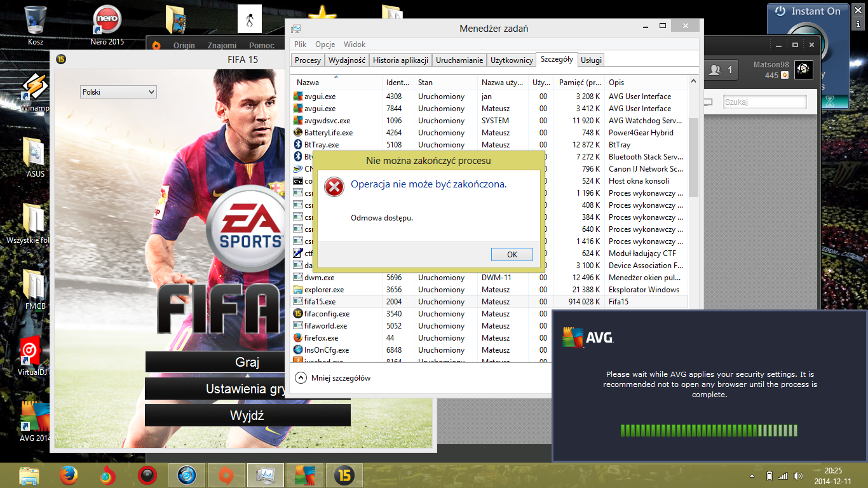Open the ASUS folder on the desktop

(36, 157)
